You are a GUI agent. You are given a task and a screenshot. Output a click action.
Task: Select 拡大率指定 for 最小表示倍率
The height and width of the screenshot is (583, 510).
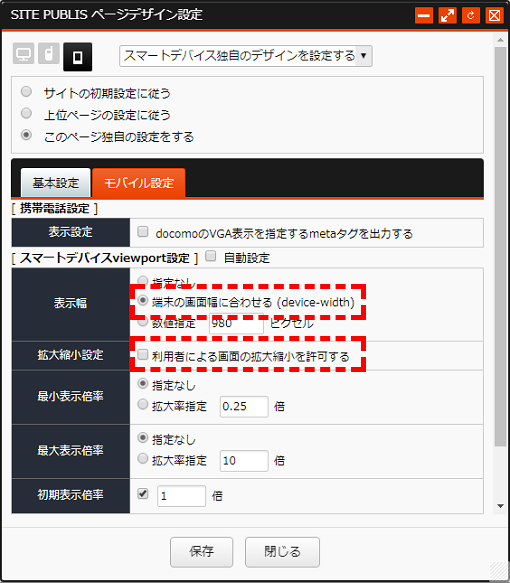pos(143,404)
